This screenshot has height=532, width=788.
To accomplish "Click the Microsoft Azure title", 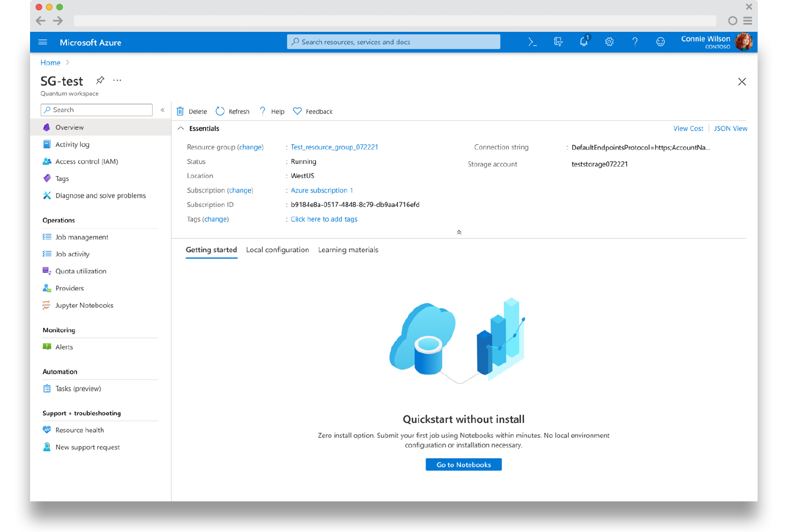I will coord(91,42).
